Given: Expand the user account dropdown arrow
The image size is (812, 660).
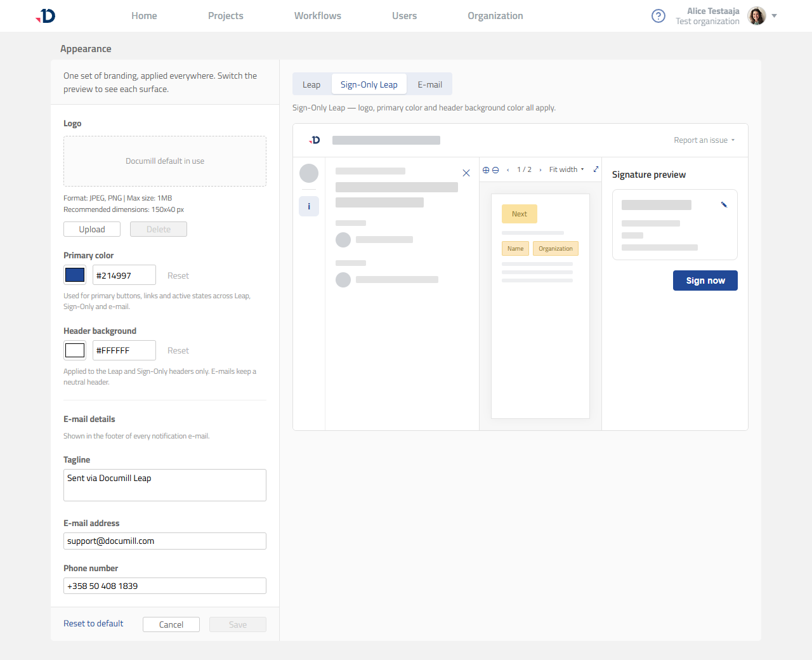Looking at the screenshot, I should point(774,16).
